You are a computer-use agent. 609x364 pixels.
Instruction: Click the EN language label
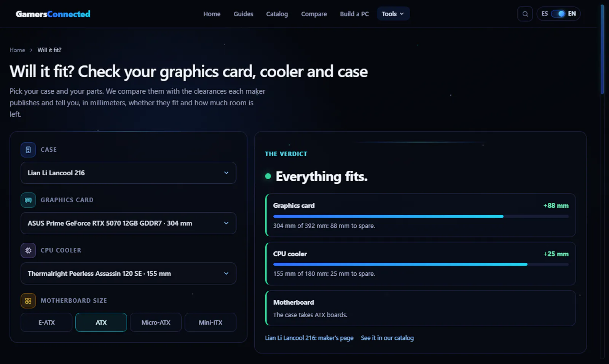pos(572,14)
